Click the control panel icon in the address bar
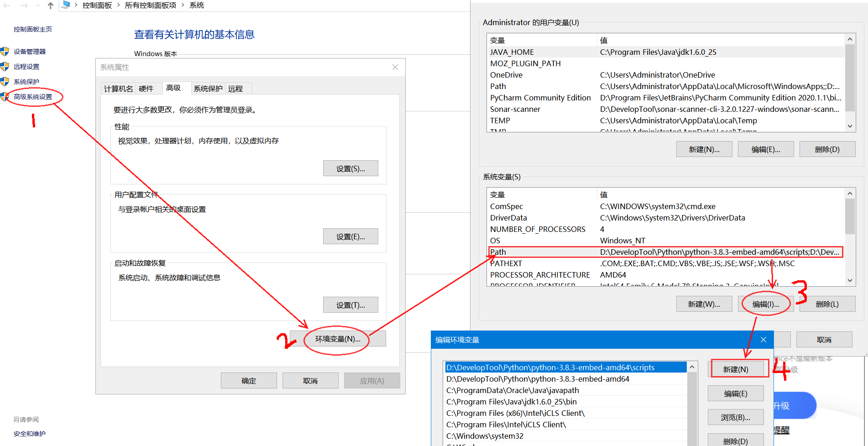 pyautogui.click(x=66, y=5)
